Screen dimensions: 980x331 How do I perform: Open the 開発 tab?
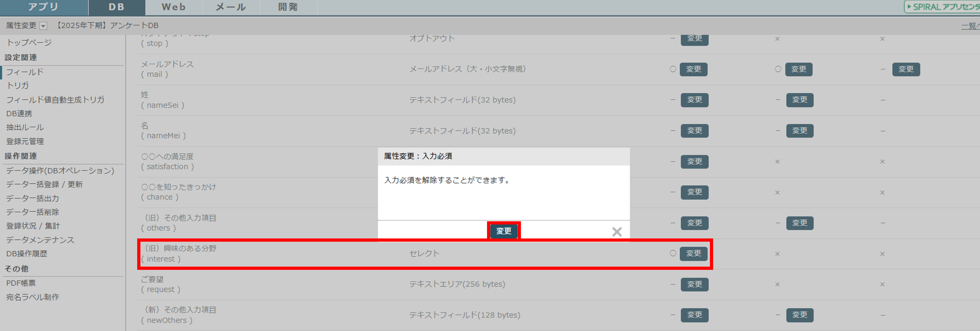(x=288, y=7)
